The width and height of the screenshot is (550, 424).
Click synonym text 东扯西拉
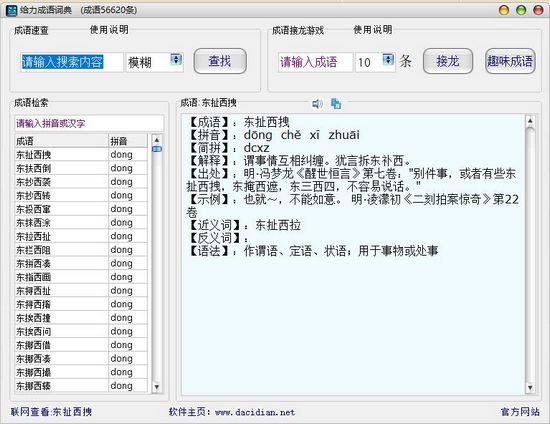point(278,225)
